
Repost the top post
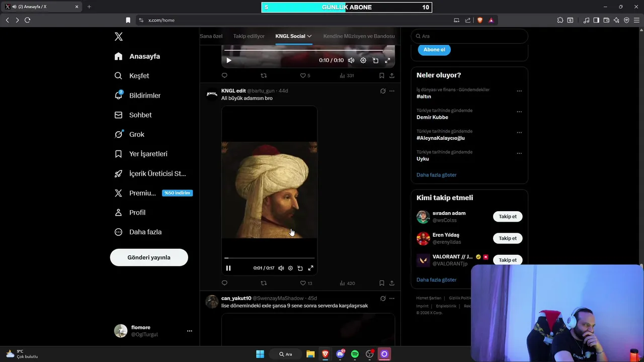click(264, 75)
